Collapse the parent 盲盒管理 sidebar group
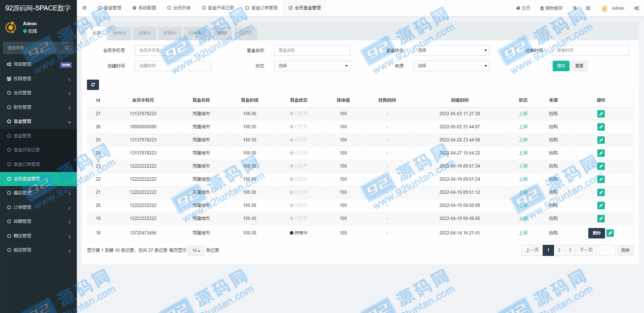The height and width of the screenshot is (313, 644). click(x=38, y=121)
